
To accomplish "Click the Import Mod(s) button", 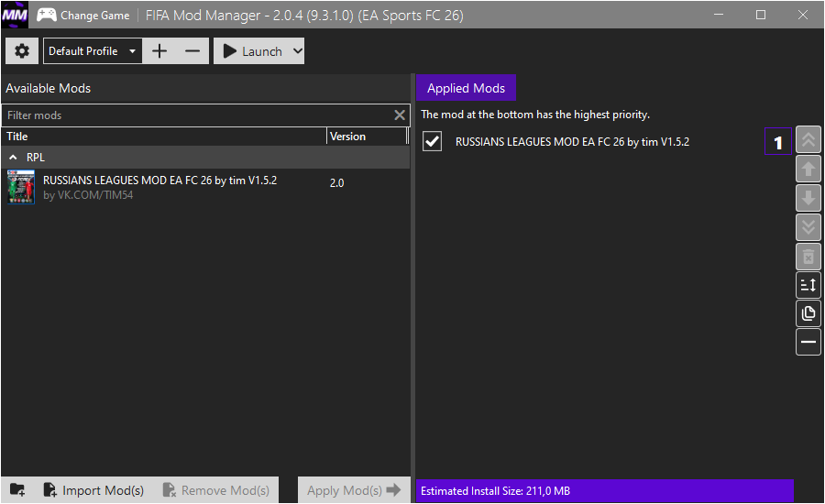I will 93,490.
